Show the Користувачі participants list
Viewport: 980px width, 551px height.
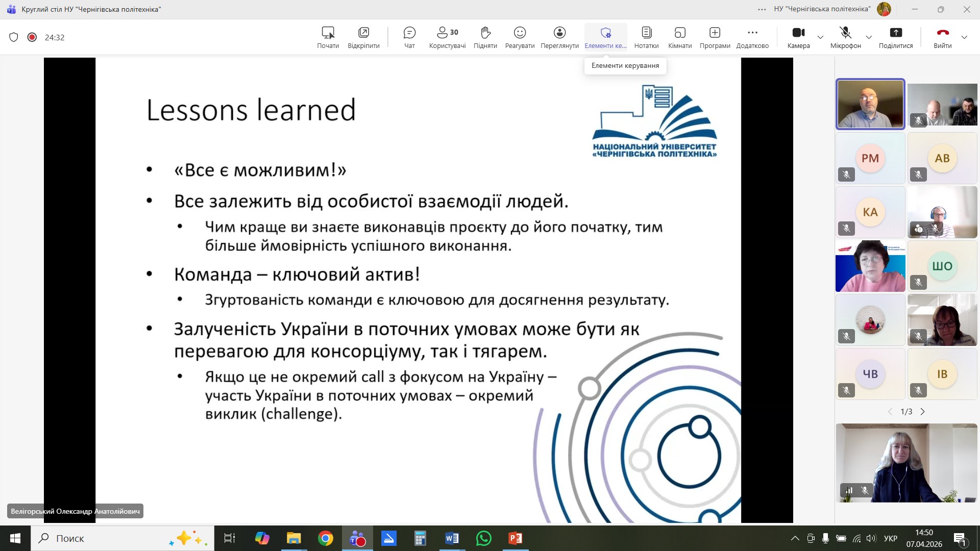pos(447,37)
